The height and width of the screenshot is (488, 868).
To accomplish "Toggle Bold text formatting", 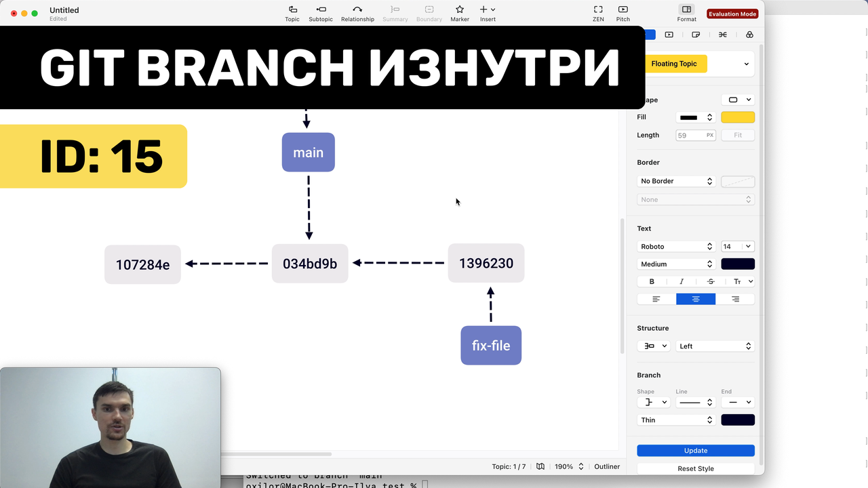I will (x=652, y=281).
